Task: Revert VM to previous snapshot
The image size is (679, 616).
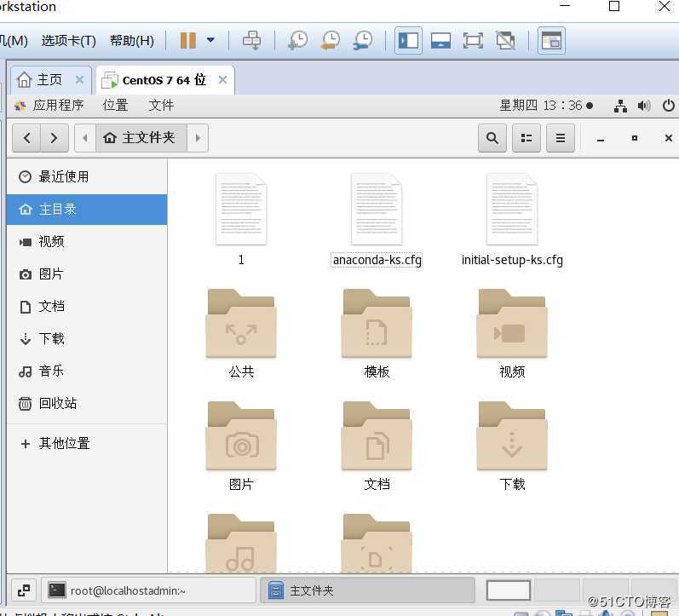Action: pyautogui.click(x=331, y=40)
